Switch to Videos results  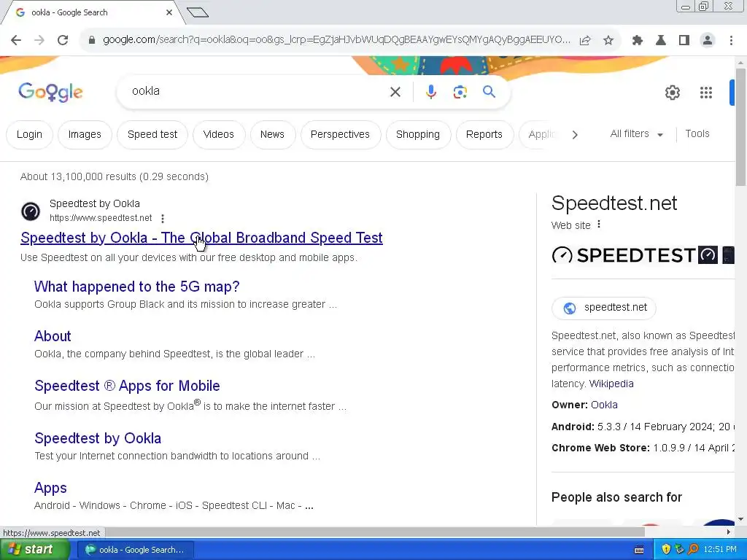219,135
